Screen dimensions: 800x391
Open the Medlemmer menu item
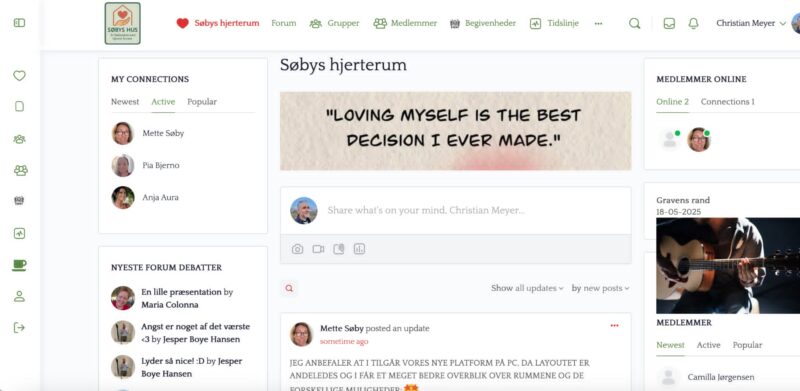tap(405, 23)
